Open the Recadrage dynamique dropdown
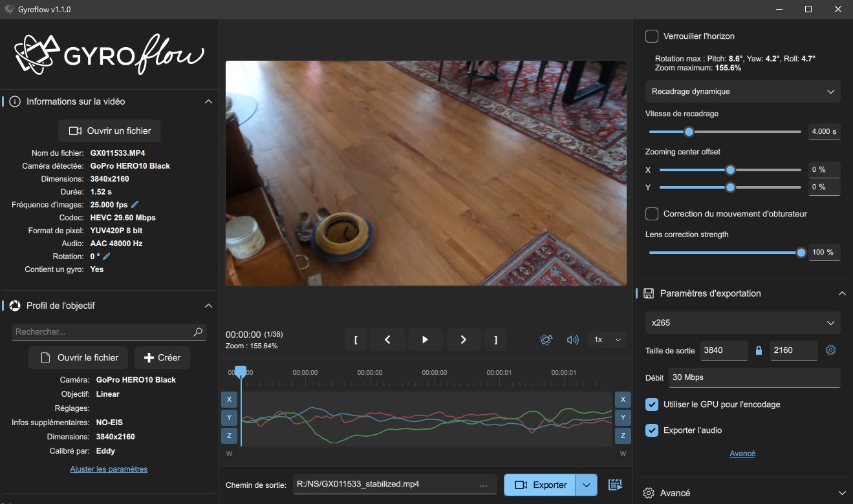The width and height of the screenshot is (853, 504). coord(743,91)
